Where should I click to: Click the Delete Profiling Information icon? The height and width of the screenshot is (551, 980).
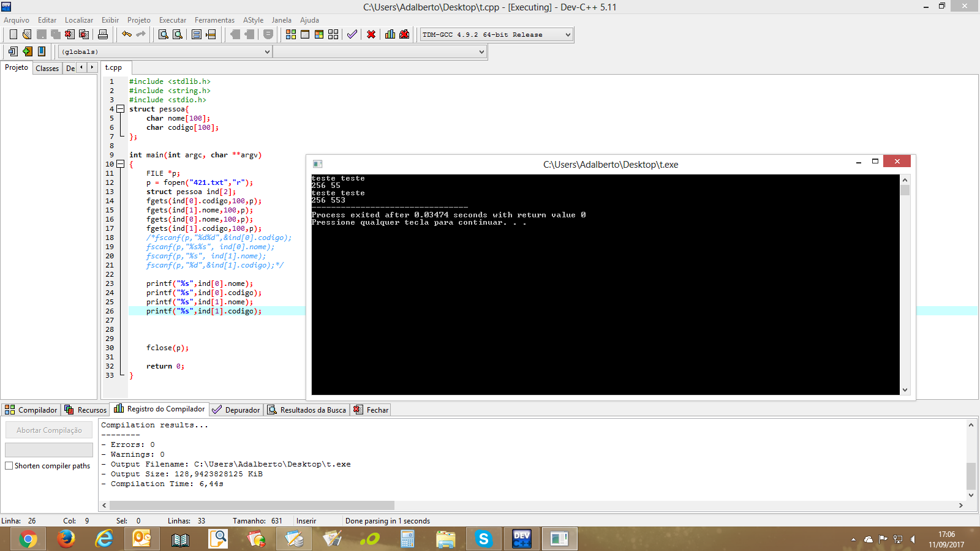click(x=404, y=34)
